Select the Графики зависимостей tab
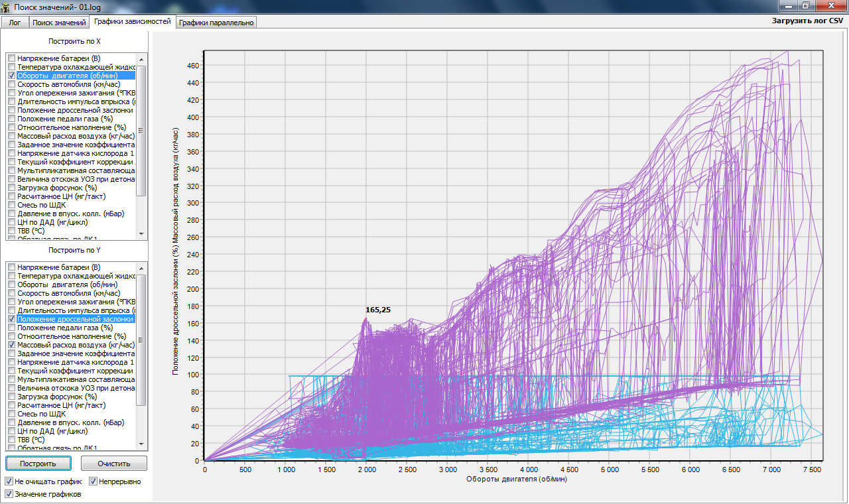849x504 pixels. pos(133,22)
